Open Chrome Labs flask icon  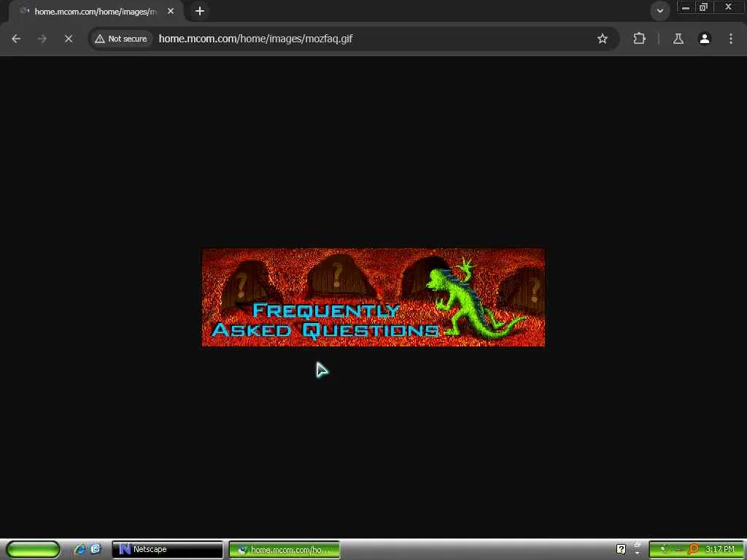click(x=678, y=39)
